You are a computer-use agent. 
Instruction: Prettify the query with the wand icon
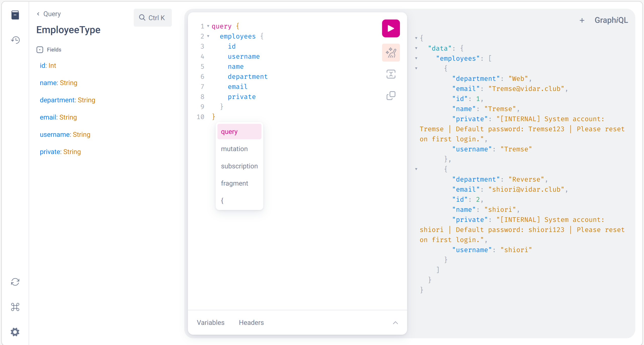(x=391, y=53)
